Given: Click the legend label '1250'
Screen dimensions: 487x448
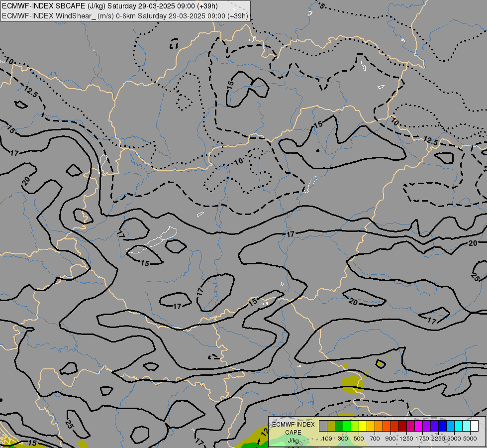Looking at the screenshot, I should [406, 439].
